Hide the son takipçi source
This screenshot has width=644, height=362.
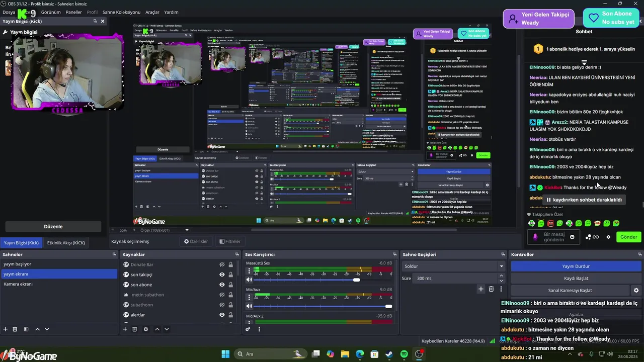pyautogui.click(x=222, y=275)
